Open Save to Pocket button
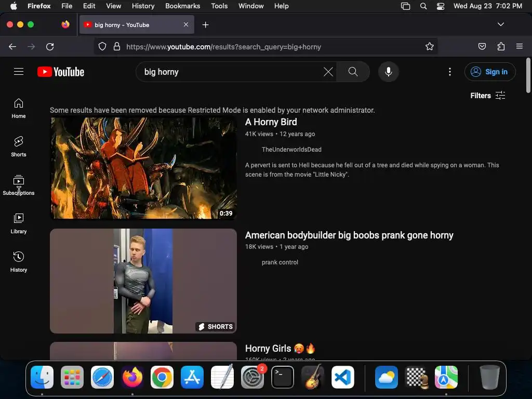The width and height of the screenshot is (532, 399). [x=482, y=46]
